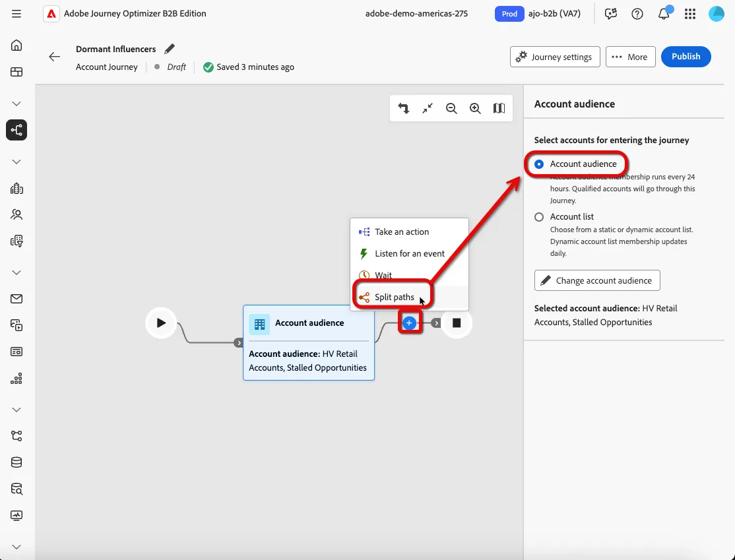Open the building-with-filter icon in sidebar
This screenshot has height=560, width=735.
16,241
